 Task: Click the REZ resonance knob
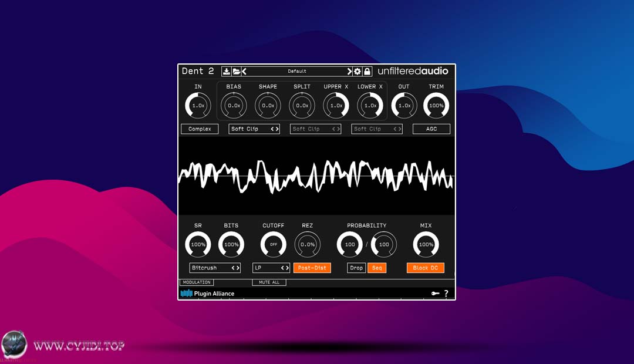pos(307,244)
